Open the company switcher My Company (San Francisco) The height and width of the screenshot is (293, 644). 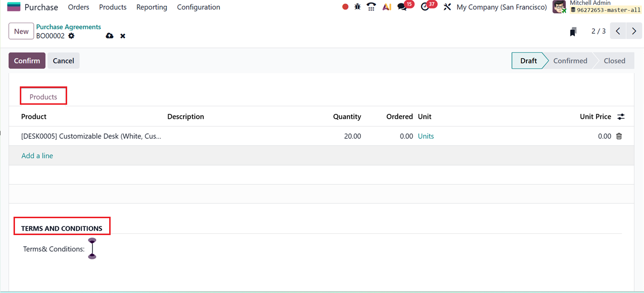[x=501, y=7]
